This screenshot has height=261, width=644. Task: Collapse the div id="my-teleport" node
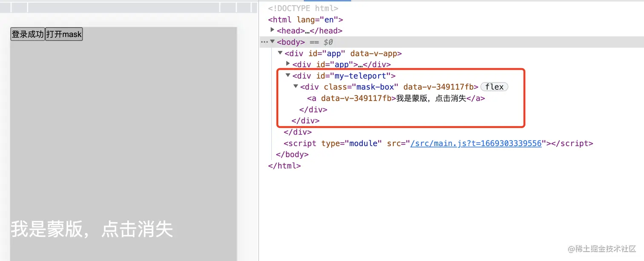[x=288, y=75]
